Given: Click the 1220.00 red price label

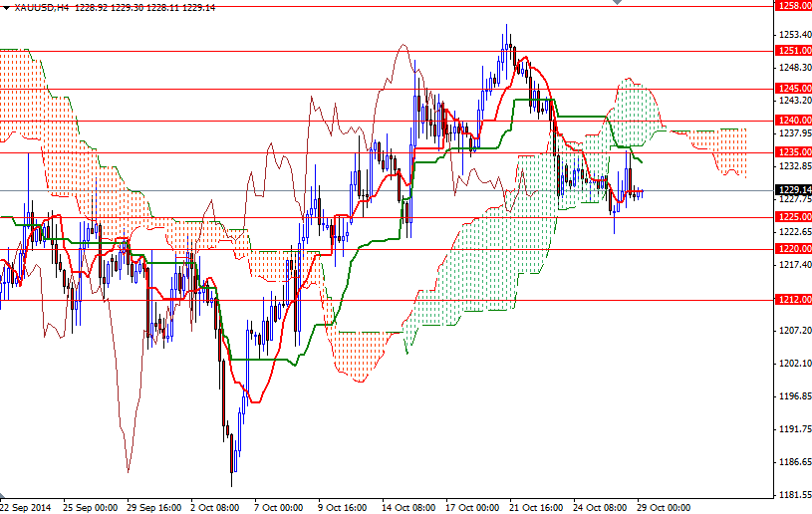Looking at the screenshot, I should 793,249.
